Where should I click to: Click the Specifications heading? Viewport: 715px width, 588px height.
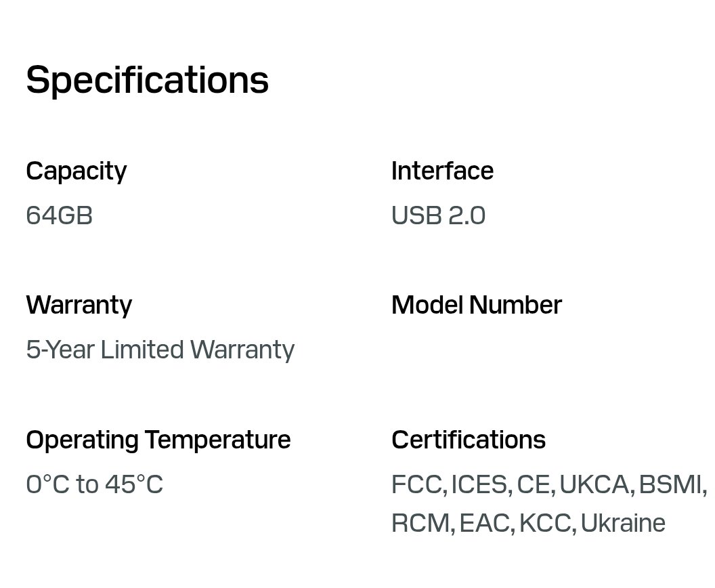pyautogui.click(x=147, y=80)
